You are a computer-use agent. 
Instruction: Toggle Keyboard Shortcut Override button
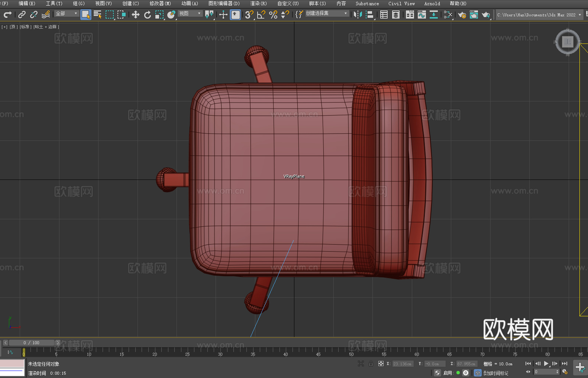pos(235,14)
